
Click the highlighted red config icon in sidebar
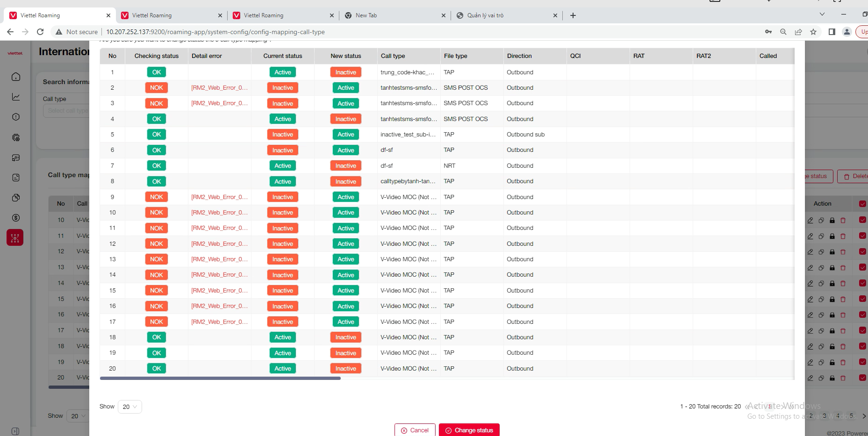coord(15,238)
